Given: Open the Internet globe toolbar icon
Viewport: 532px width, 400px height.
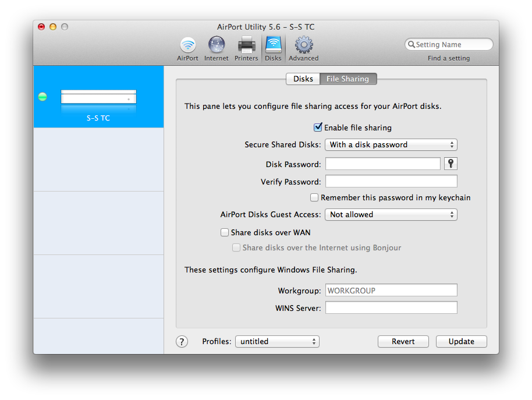Looking at the screenshot, I should [216, 48].
